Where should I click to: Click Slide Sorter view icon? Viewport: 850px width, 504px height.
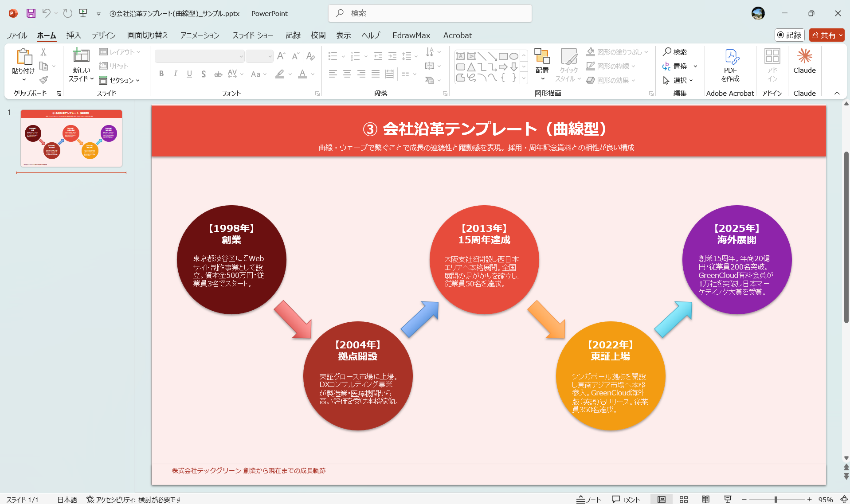click(684, 499)
